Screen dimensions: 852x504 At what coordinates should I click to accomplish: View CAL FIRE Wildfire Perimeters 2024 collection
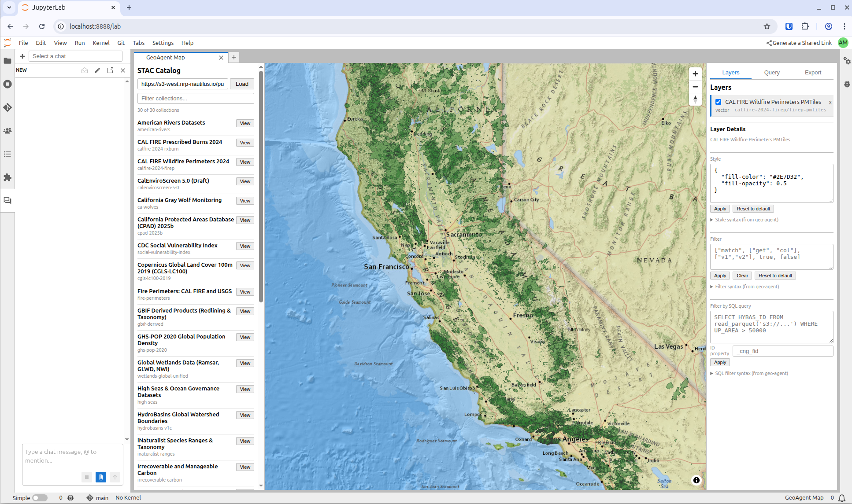pos(245,162)
